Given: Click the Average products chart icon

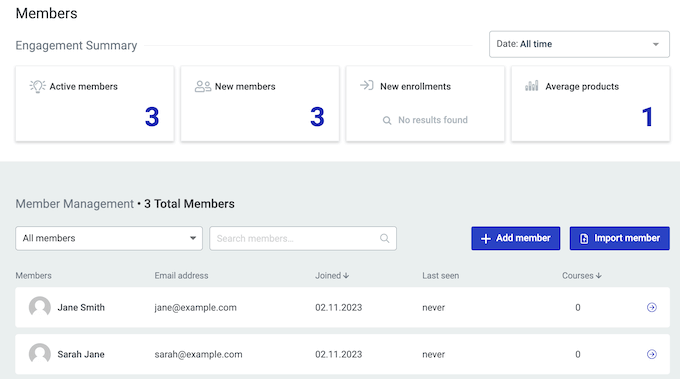Looking at the screenshot, I should (x=532, y=85).
